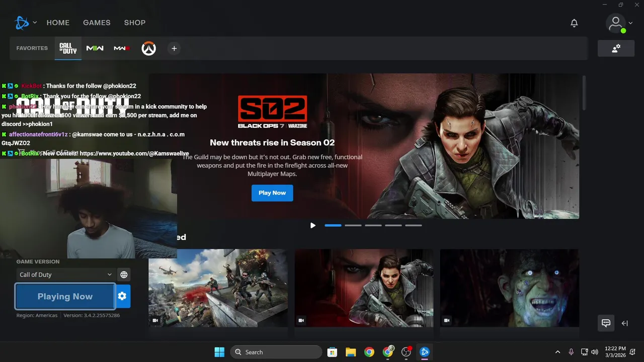Select the first carousel slide indicator
Viewport: 644px width, 362px height.
point(333,225)
